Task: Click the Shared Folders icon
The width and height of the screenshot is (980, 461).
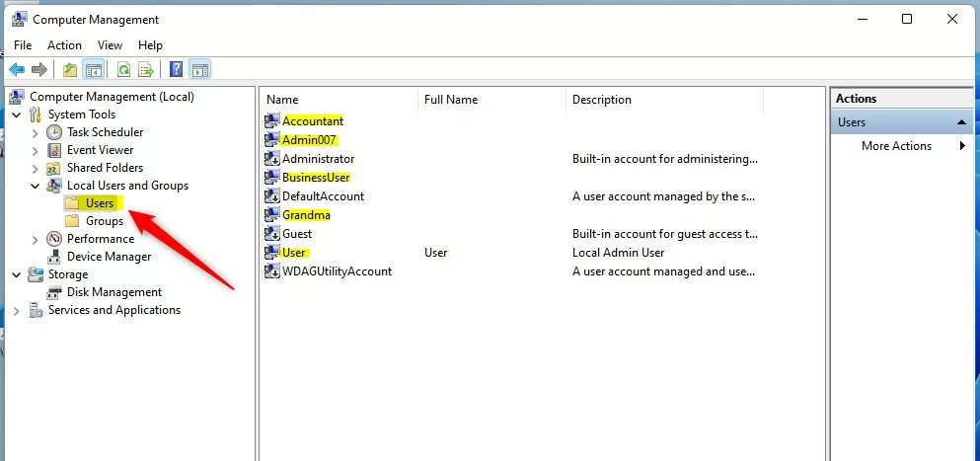Action: pos(54,168)
